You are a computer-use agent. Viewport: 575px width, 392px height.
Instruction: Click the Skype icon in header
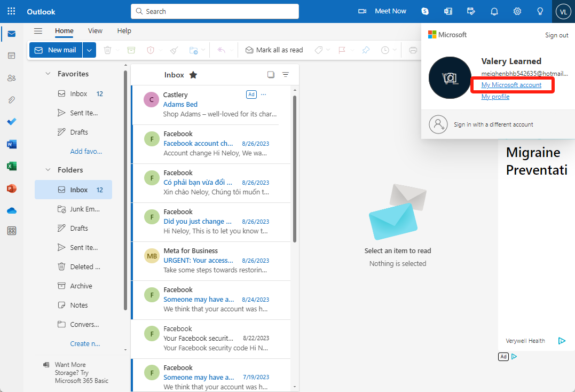click(x=425, y=11)
